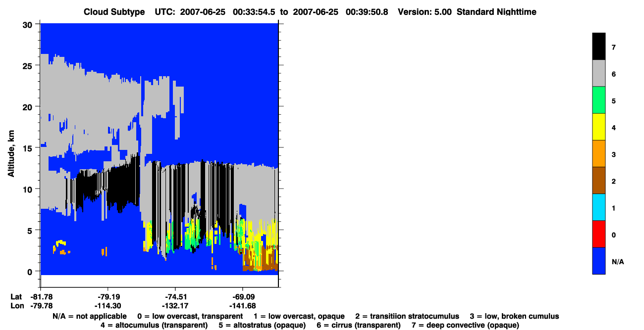Click the yellow altocumulus legend color swatch
Viewport: 644px width, 330px height.
(x=599, y=127)
